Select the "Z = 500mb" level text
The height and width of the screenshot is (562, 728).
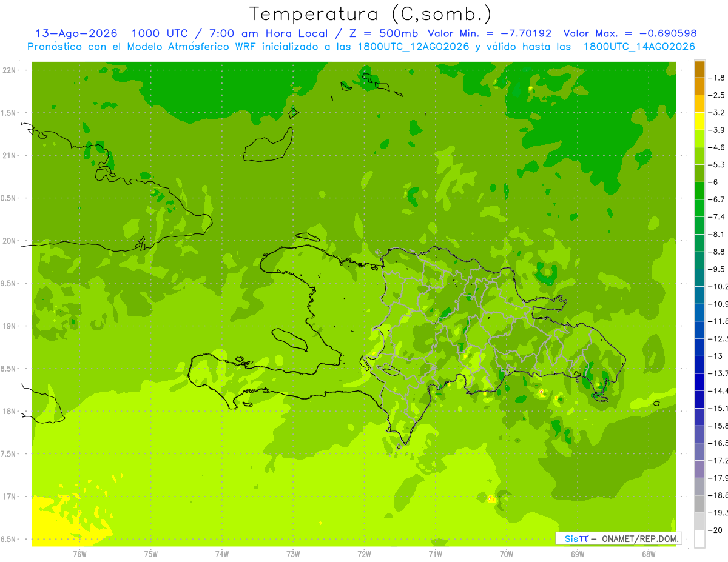(x=384, y=33)
